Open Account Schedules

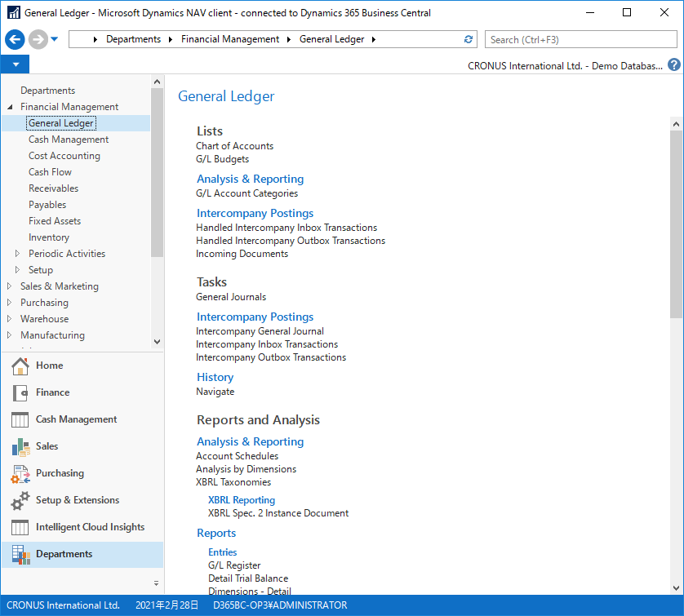[238, 456]
